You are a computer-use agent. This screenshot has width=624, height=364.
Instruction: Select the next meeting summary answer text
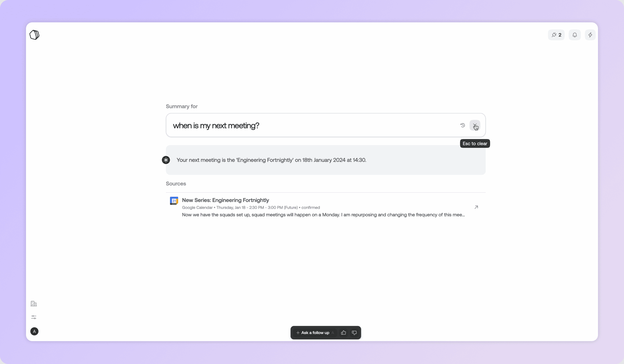click(271, 160)
